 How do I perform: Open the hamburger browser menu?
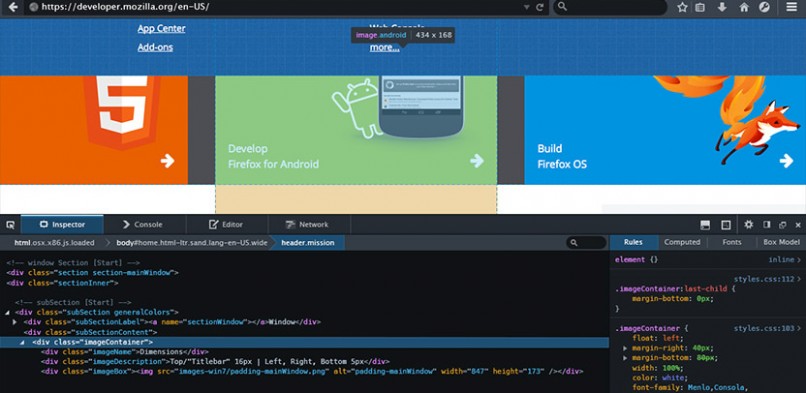coord(792,7)
